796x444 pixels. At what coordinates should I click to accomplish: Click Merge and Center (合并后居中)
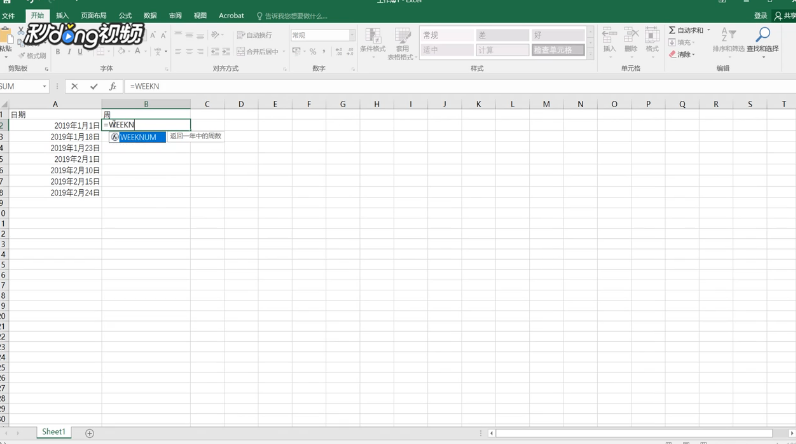click(x=258, y=52)
